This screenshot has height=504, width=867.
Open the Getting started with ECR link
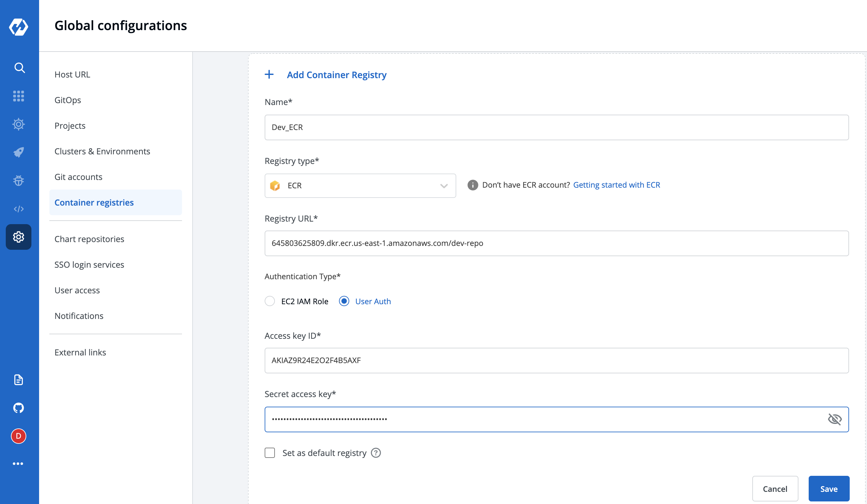click(616, 185)
